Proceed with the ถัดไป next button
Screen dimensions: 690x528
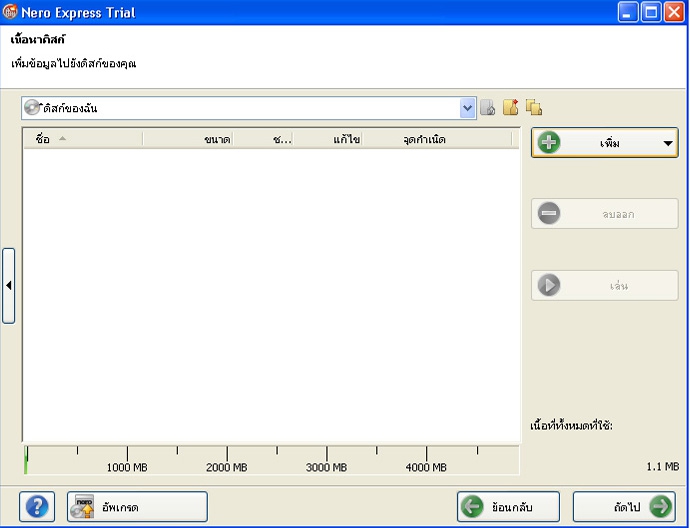pyautogui.click(x=624, y=507)
